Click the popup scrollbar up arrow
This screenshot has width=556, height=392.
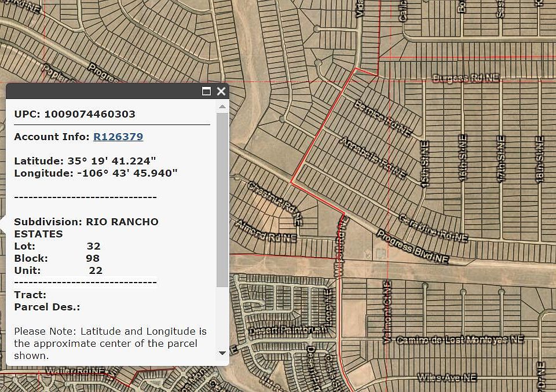click(x=222, y=107)
